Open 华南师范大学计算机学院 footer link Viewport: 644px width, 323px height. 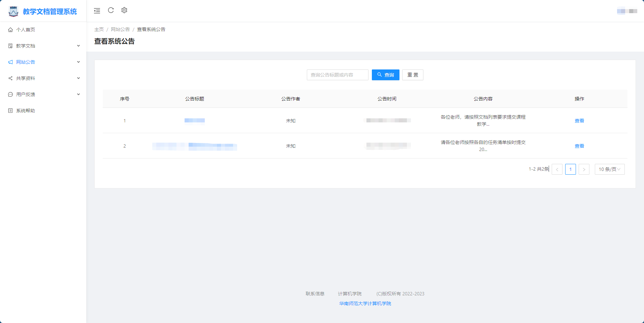[x=365, y=303]
